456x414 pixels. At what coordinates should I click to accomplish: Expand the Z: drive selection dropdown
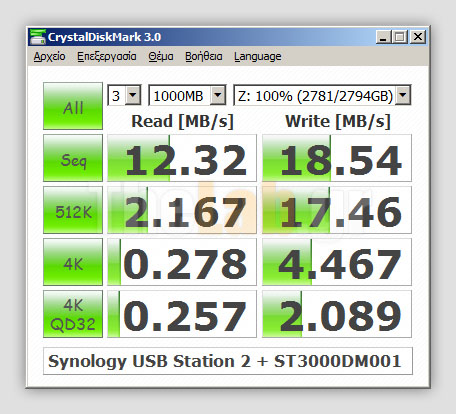(x=403, y=96)
